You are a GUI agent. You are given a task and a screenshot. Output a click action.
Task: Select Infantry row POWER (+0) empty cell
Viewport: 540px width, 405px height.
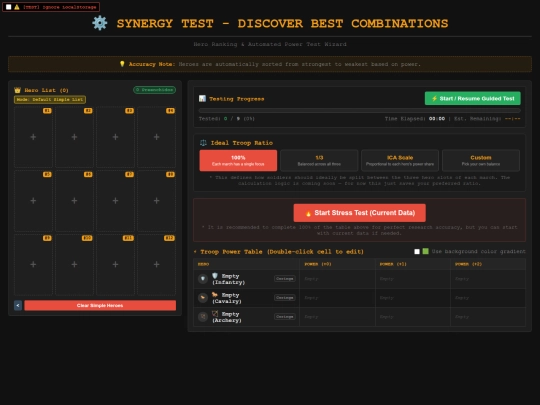tap(338, 279)
